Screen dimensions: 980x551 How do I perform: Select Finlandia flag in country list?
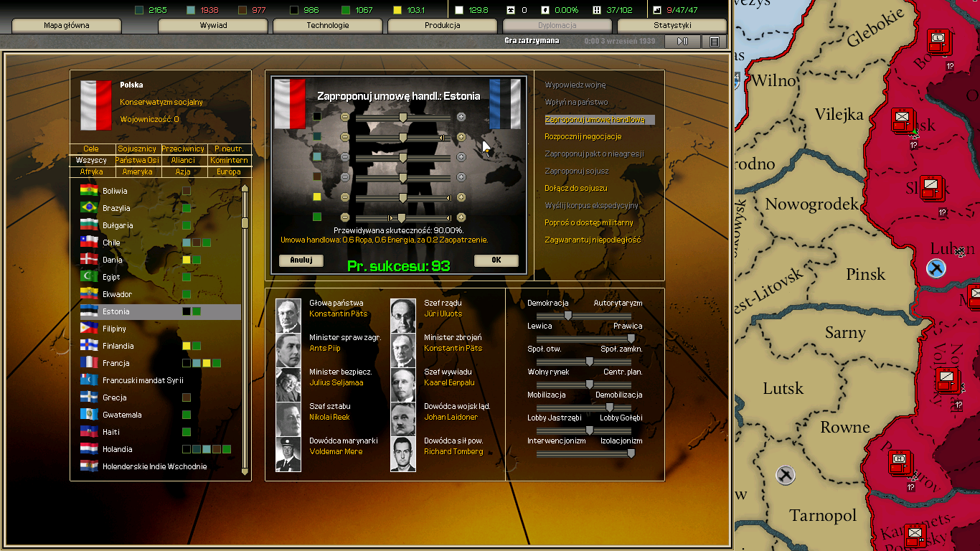(x=89, y=346)
